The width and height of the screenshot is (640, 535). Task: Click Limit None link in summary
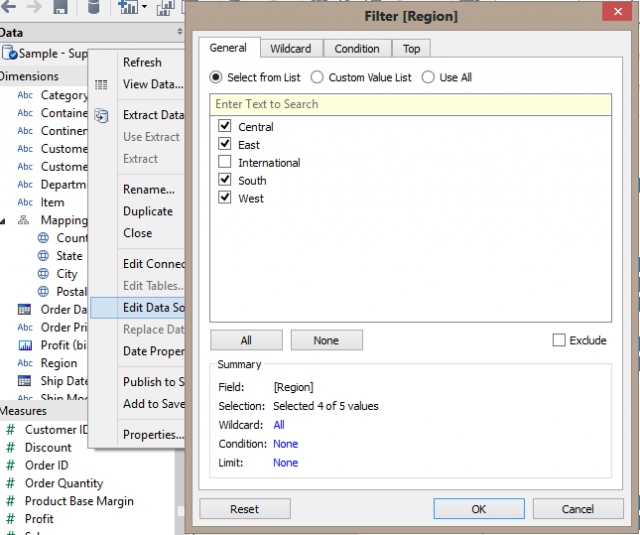coord(285,463)
